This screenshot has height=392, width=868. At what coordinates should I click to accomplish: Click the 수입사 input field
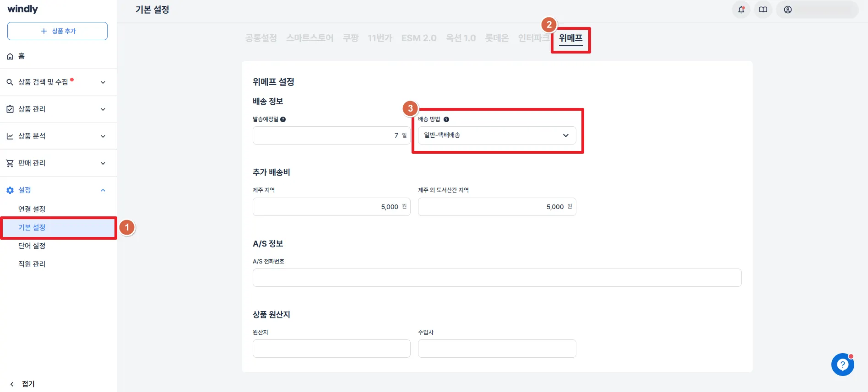pos(497,349)
